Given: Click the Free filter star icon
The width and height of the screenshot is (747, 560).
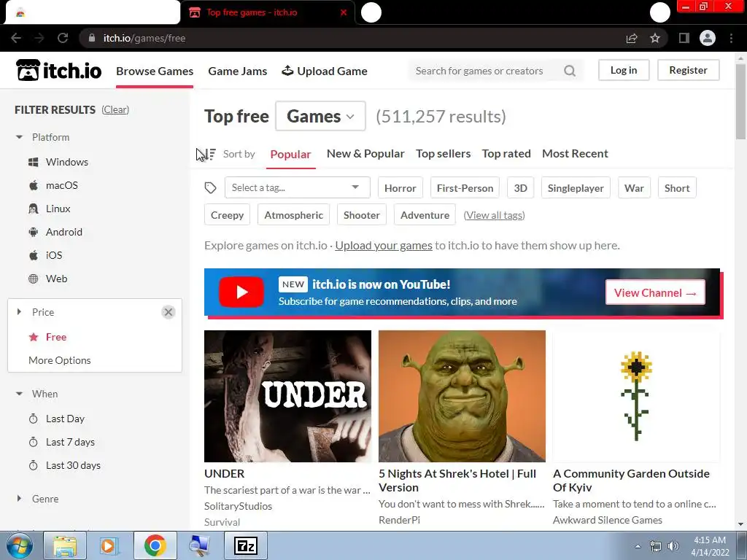Looking at the screenshot, I should (x=34, y=337).
